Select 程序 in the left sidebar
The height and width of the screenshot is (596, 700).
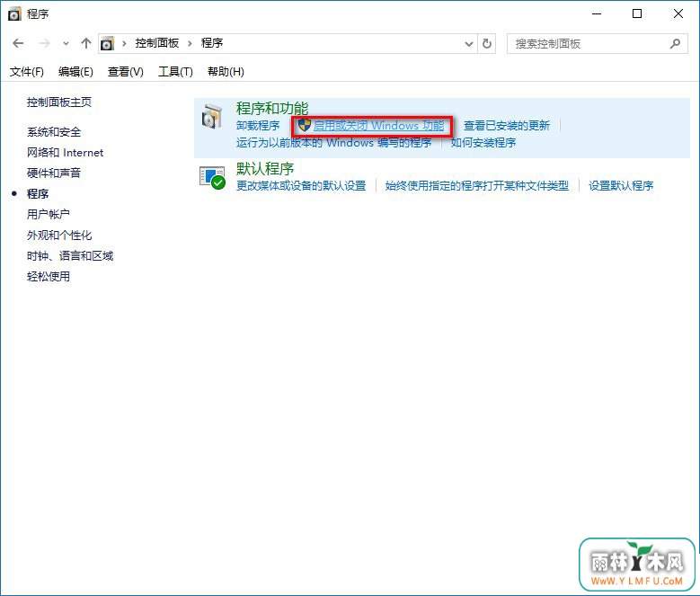38,194
